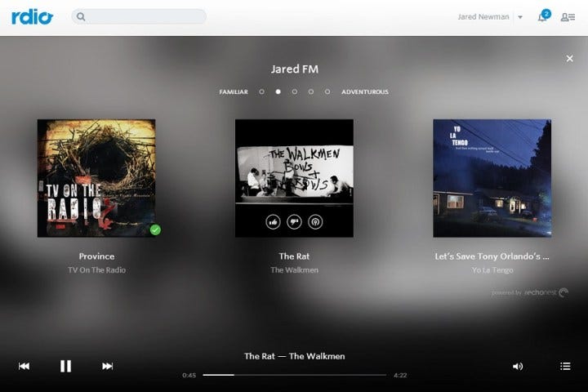
Task: Skip to the next track
Action: click(x=107, y=366)
